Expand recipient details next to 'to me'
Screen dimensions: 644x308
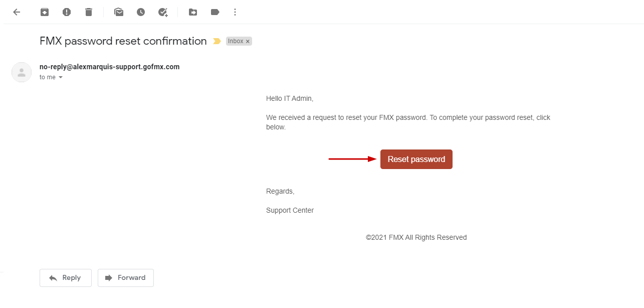pyautogui.click(x=61, y=78)
